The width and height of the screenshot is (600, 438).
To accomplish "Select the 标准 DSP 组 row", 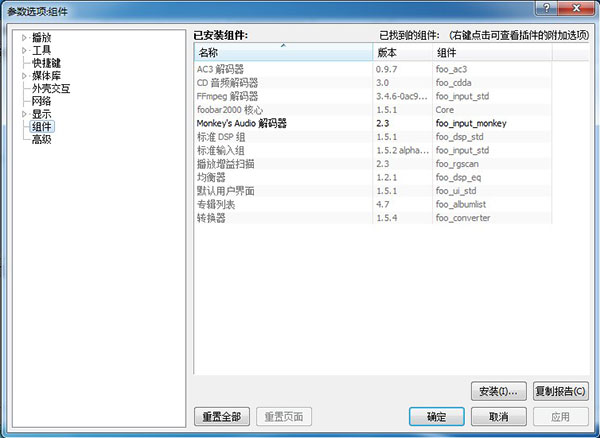I will [373, 137].
